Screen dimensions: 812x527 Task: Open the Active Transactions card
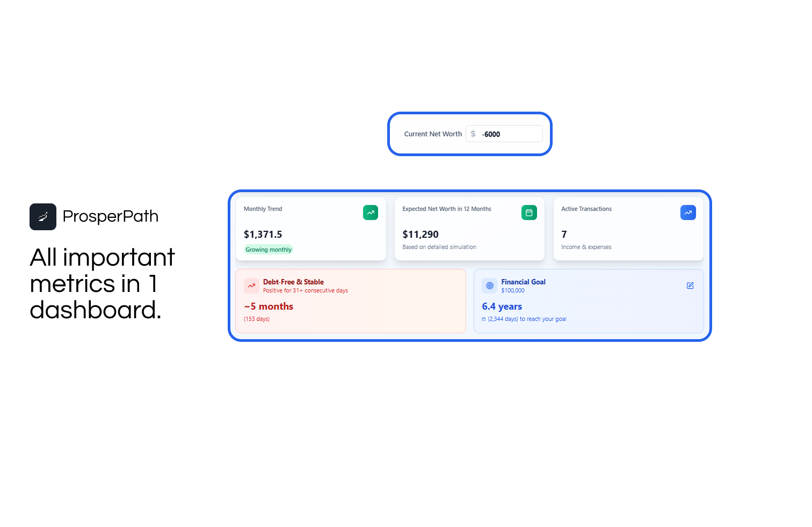tap(628, 228)
